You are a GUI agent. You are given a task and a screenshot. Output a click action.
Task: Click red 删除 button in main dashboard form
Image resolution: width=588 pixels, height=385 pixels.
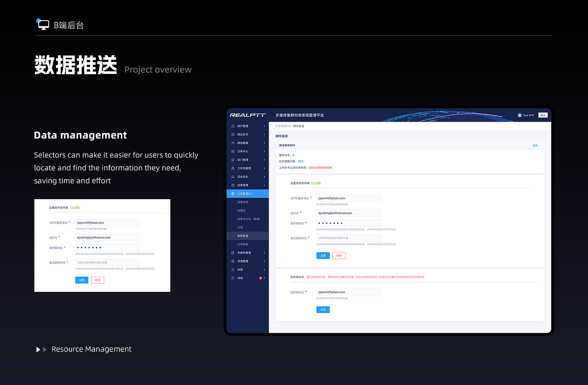(339, 256)
